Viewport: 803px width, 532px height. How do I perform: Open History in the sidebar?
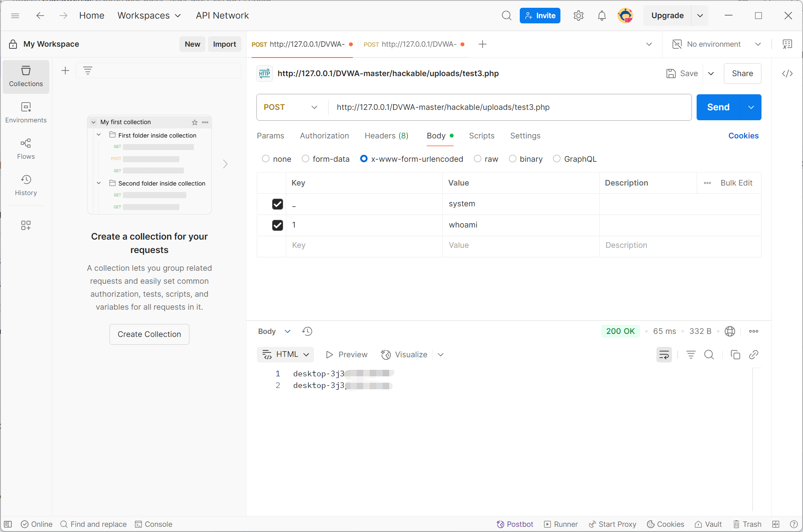point(26,185)
